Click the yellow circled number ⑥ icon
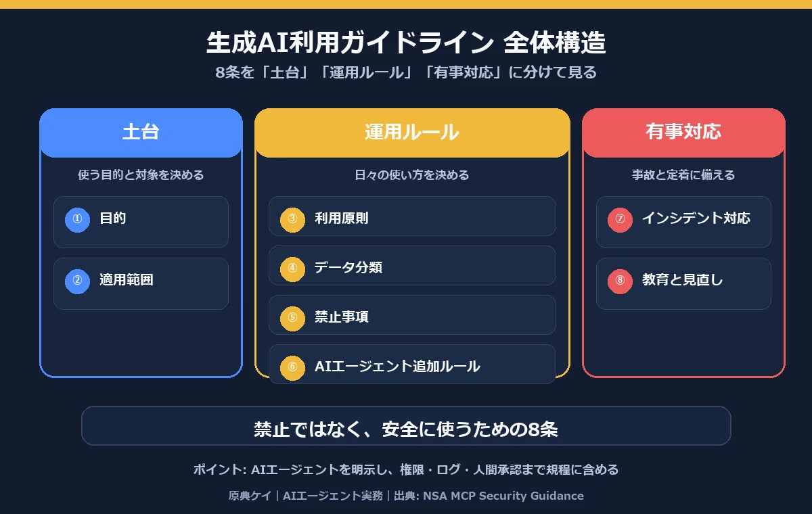This screenshot has width=812, height=514. pyautogui.click(x=292, y=367)
